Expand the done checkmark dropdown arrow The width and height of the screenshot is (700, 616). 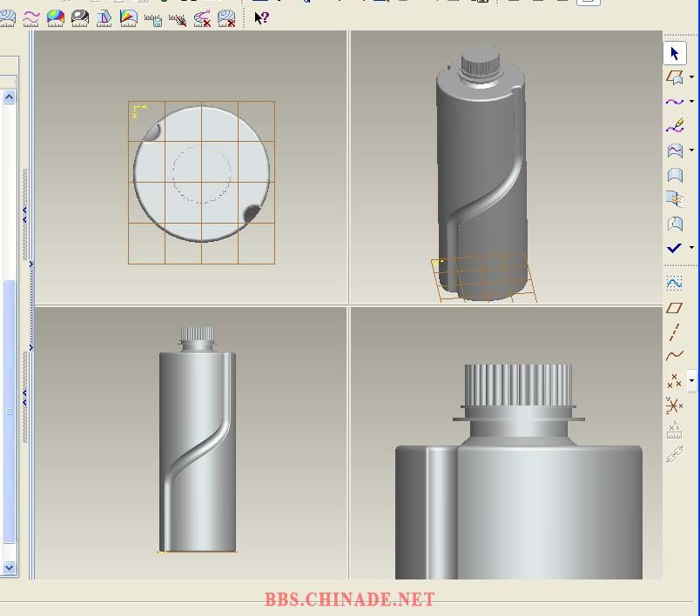click(x=692, y=248)
